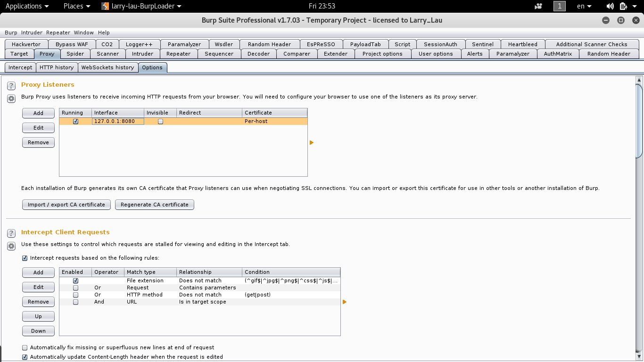Click the volume icon in system tray
The height and width of the screenshot is (362, 644).
610,6
